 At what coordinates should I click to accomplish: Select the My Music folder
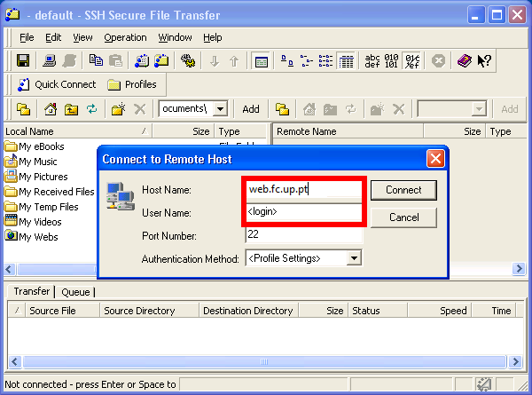pyautogui.click(x=31, y=162)
